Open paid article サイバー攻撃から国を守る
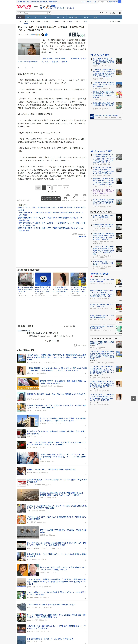Image resolution: width=138 pixels, height=644 pixels. pos(102,280)
